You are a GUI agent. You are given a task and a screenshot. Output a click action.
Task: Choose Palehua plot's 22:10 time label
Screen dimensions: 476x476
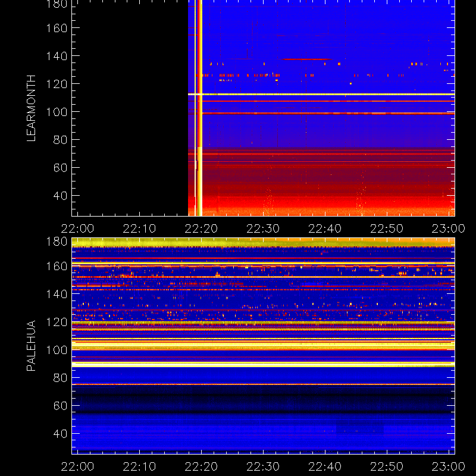click(139, 466)
